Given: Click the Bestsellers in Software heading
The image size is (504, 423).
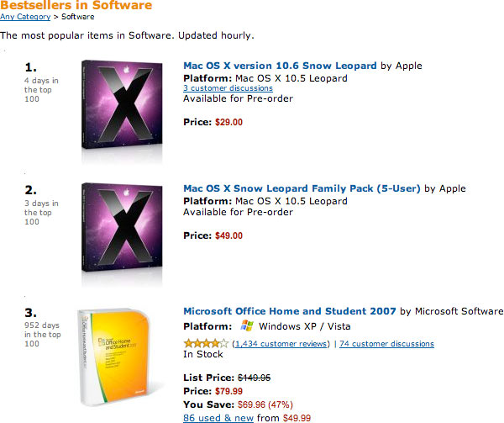Looking at the screenshot, I should (76, 6).
